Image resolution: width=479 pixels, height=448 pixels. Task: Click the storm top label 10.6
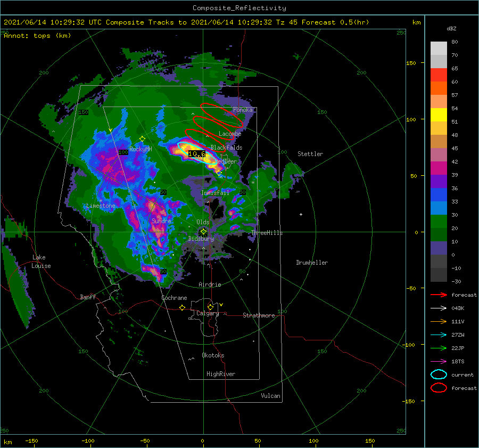[x=196, y=154]
